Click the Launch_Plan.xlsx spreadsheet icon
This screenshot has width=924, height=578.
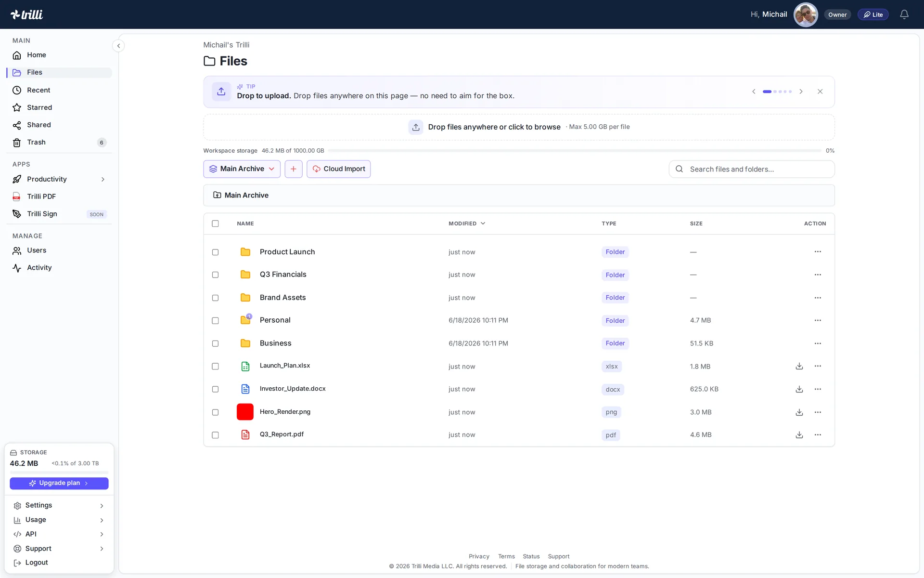pyautogui.click(x=245, y=367)
